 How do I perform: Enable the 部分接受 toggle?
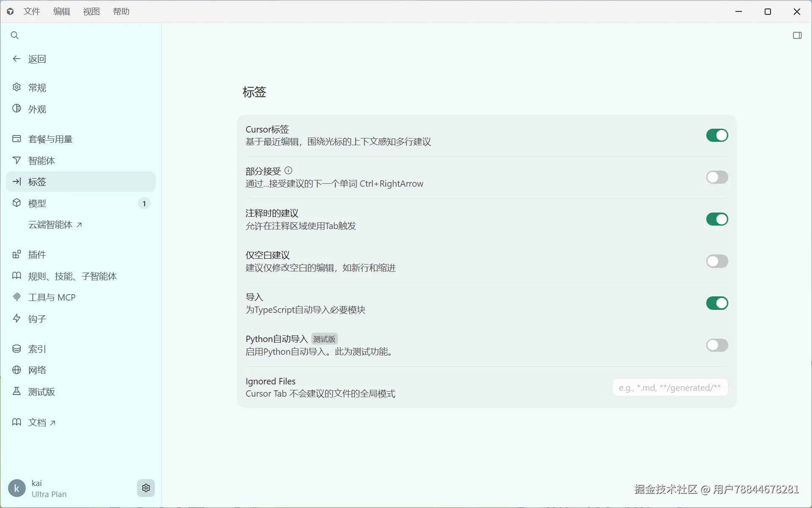pos(717,177)
